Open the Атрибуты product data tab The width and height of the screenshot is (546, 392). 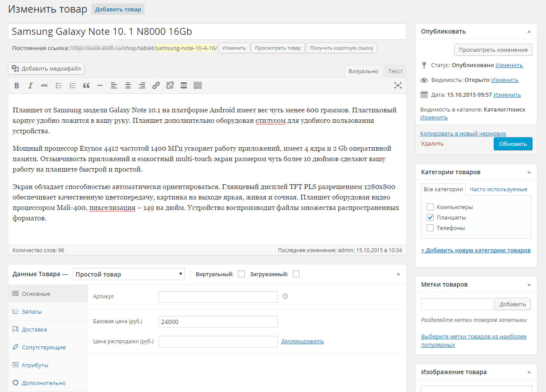pyautogui.click(x=48, y=365)
